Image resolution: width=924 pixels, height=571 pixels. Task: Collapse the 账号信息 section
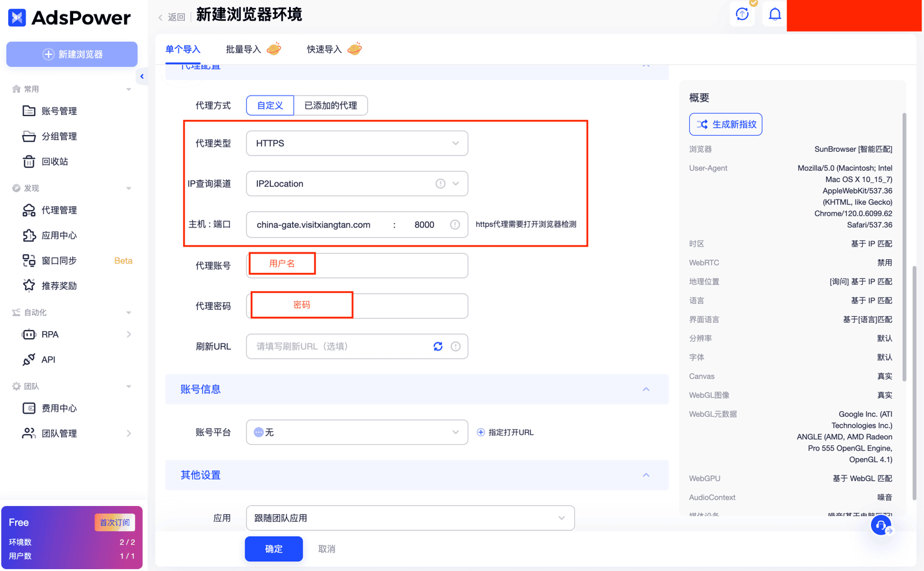(646, 389)
